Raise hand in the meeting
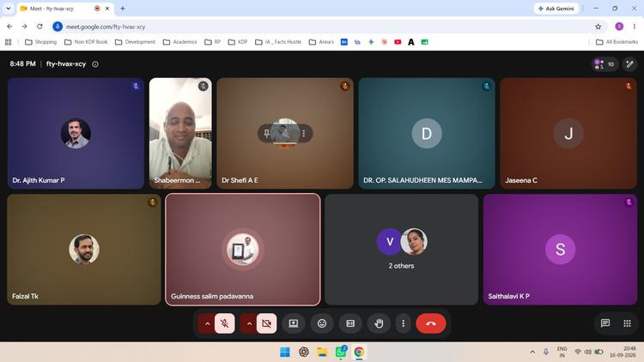This screenshot has height=362, width=644. point(379,323)
